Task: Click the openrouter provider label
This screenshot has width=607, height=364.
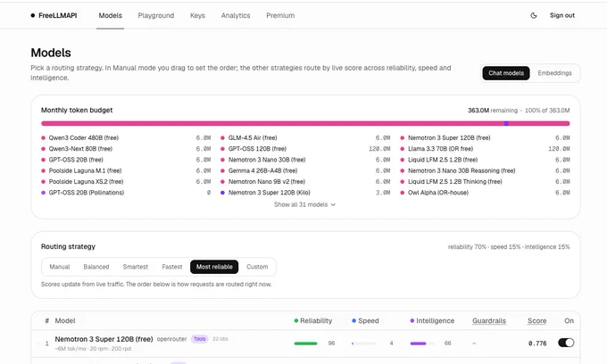Action: 171,339
